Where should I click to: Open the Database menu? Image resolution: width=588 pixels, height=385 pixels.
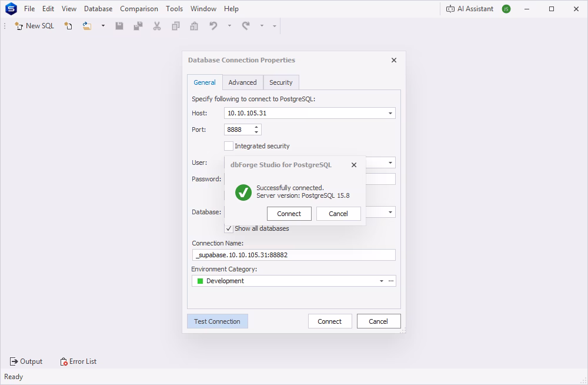(x=98, y=9)
